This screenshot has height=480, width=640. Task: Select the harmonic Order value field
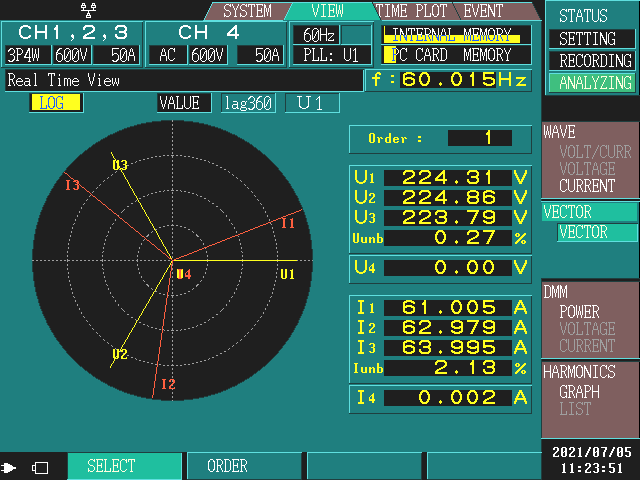480,138
